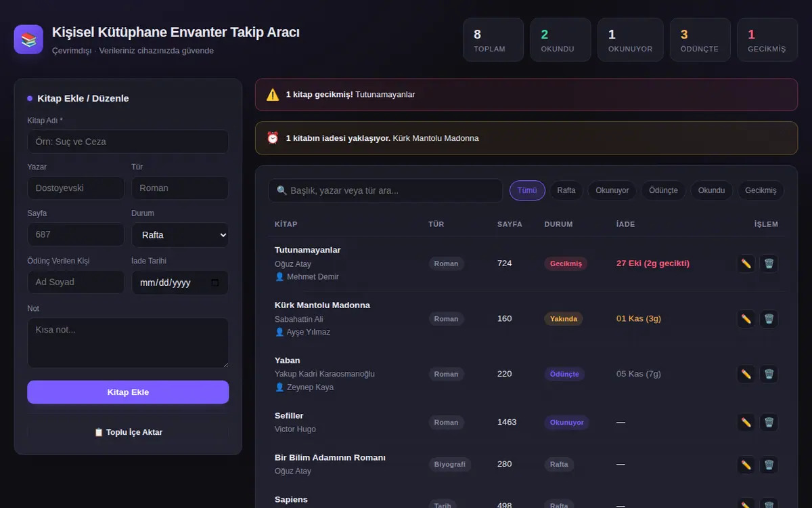Viewport: 812px width, 508px height.
Task: Delete the Yaban book entry
Action: (x=769, y=374)
